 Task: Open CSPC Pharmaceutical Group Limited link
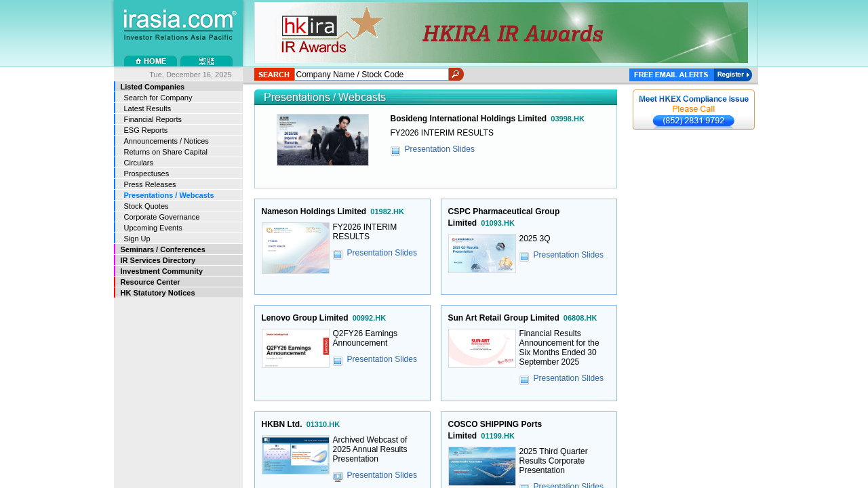tap(503, 217)
